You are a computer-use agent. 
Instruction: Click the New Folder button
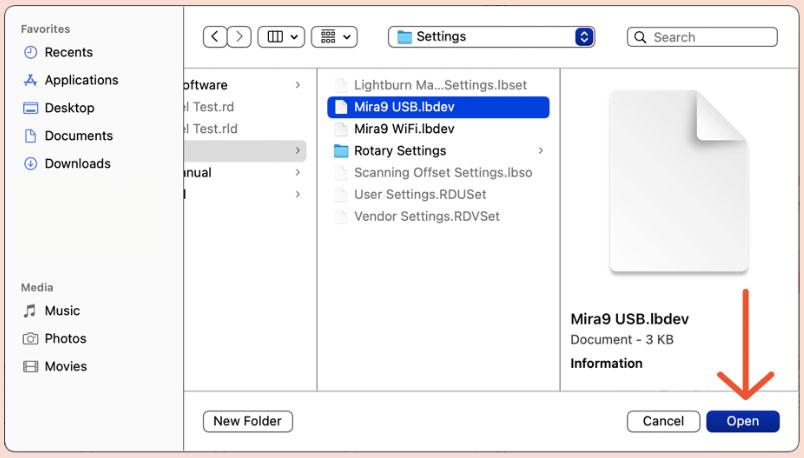pyautogui.click(x=248, y=421)
